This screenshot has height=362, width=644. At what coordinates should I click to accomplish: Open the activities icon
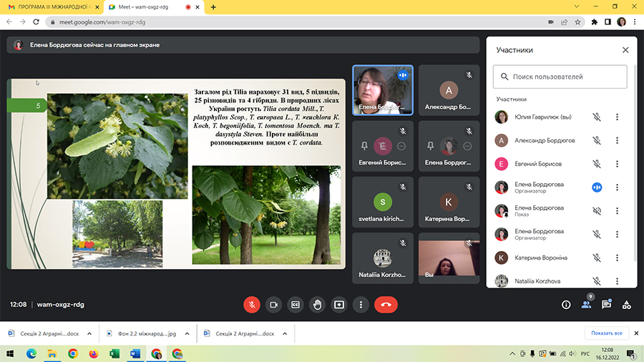coord(626,304)
